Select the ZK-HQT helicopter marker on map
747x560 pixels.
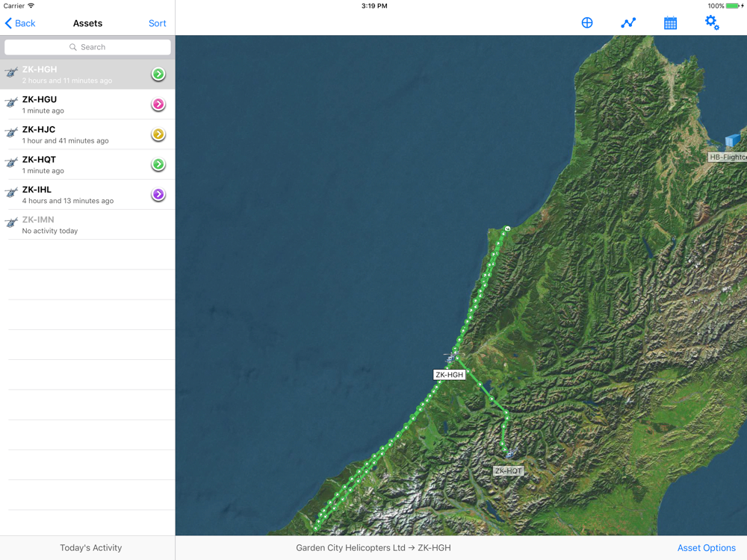click(510, 452)
